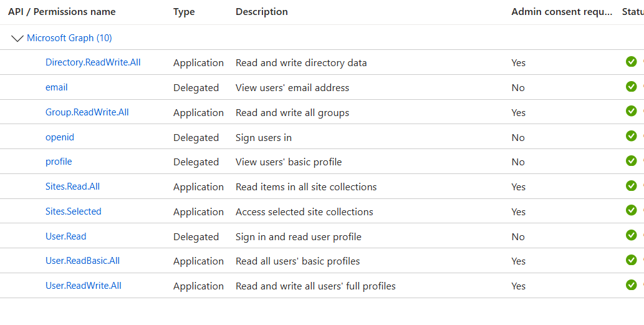The width and height of the screenshot is (644, 325).
Task: Click granted checkmark icon for openid row
Action: click(x=631, y=136)
